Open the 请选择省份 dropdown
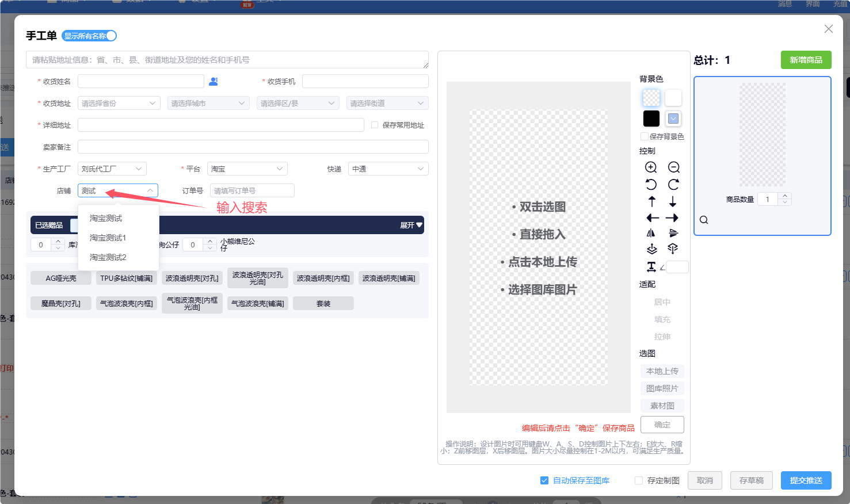The width and height of the screenshot is (850, 504). [x=119, y=102]
